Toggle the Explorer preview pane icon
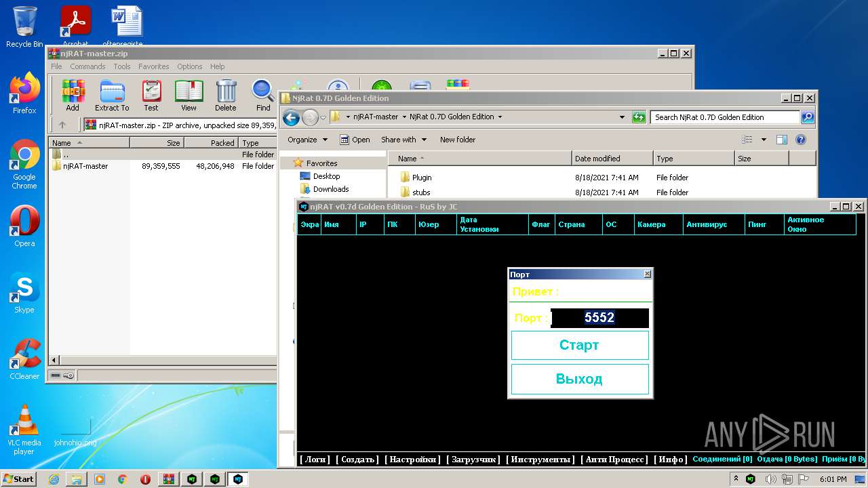 pyautogui.click(x=781, y=140)
